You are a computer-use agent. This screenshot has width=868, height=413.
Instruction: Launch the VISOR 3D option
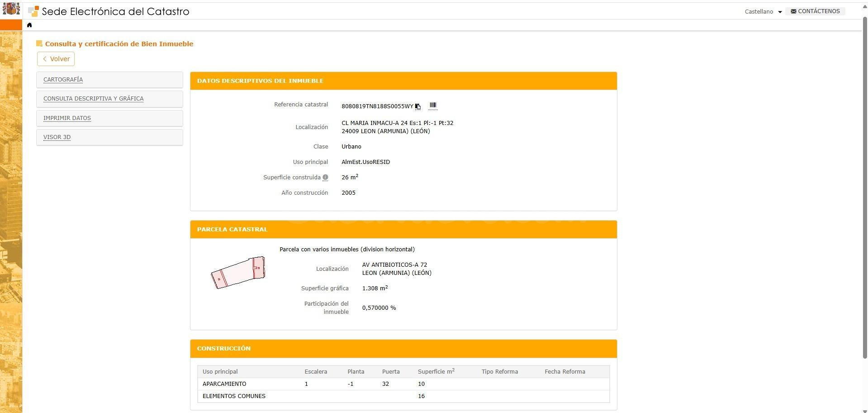[x=109, y=137]
